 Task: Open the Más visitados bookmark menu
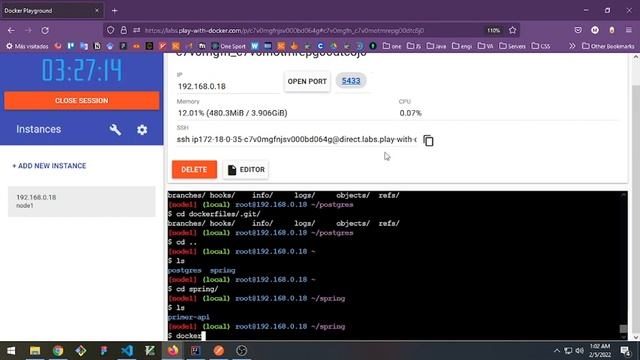tap(27, 46)
